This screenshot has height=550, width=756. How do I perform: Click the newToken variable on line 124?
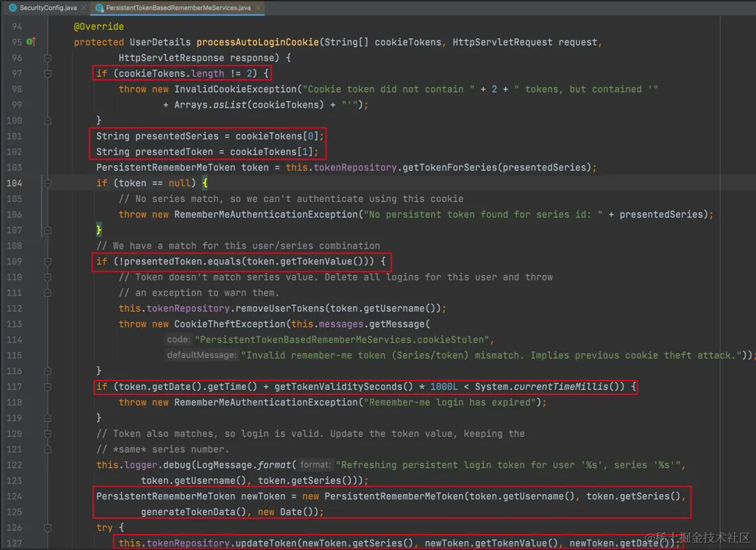tap(263, 496)
